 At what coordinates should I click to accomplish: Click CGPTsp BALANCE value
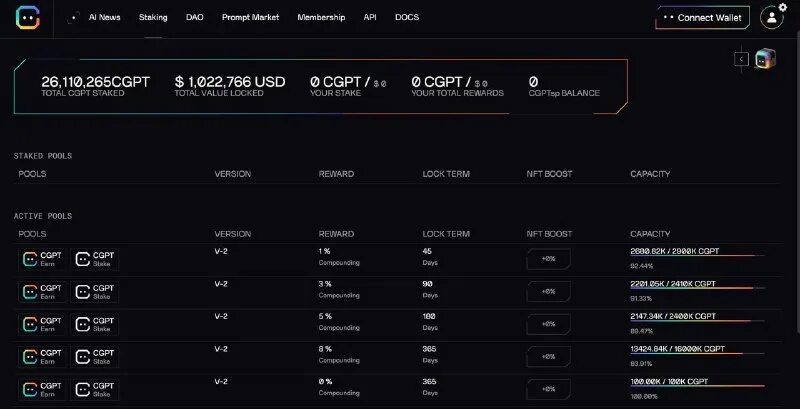pos(533,82)
